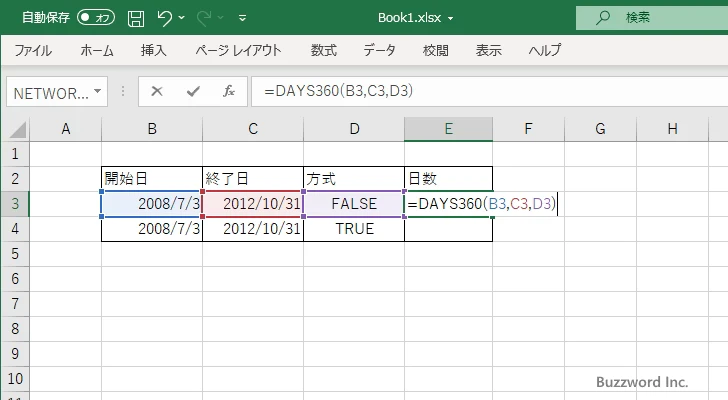Select column G header
The height and width of the screenshot is (400, 728).
point(600,129)
